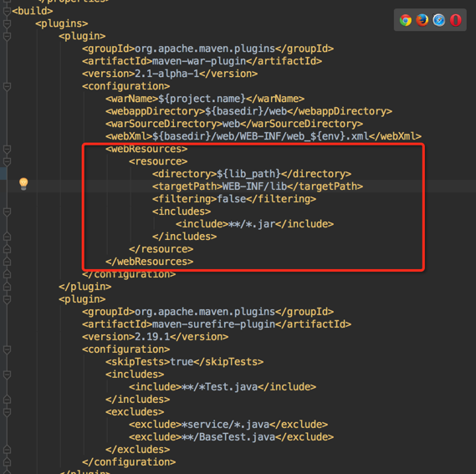Click the directory ${lib_path} line
Screen dimensions: 476x474
[252, 174]
